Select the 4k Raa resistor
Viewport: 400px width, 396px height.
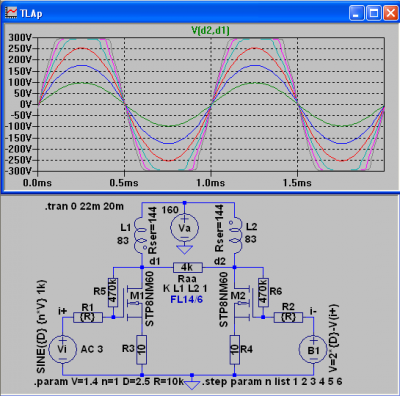pyautogui.click(x=187, y=267)
